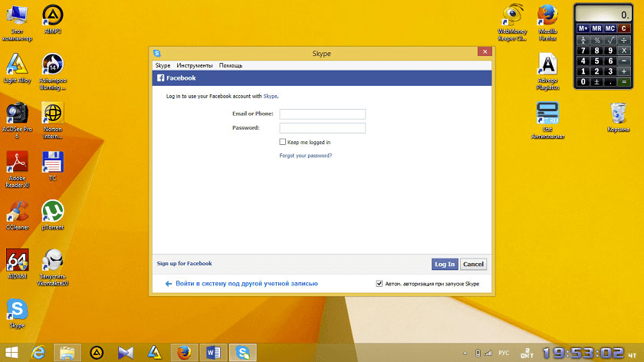Open the Windows Start button

pos(11,353)
